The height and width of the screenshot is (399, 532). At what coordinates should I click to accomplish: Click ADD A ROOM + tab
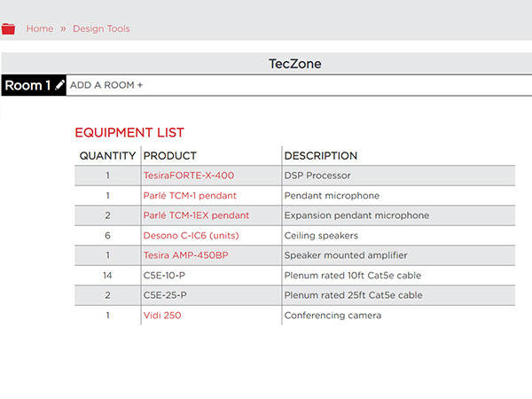(106, 85)
